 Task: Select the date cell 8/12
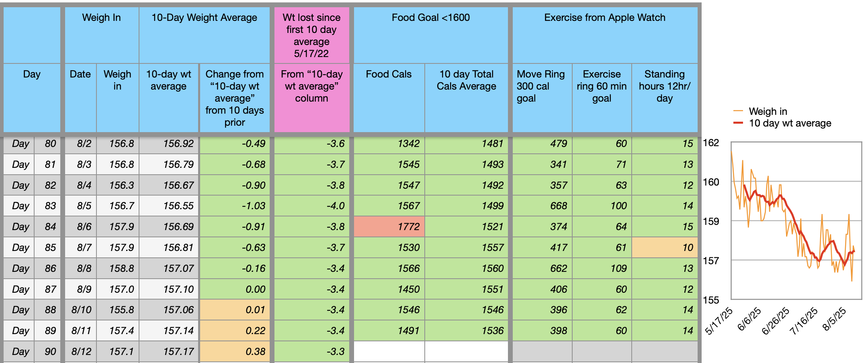(x=80, y=351)
